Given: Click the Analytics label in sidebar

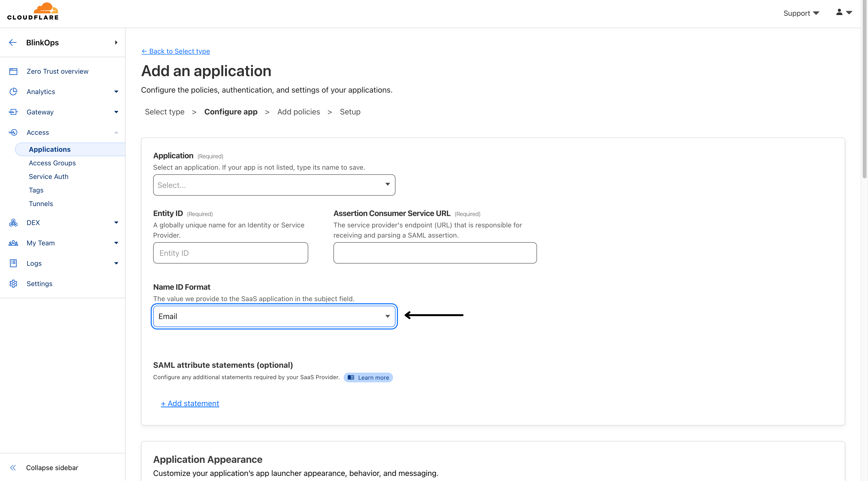Looking at the screenshot, I should click(41, 92).
